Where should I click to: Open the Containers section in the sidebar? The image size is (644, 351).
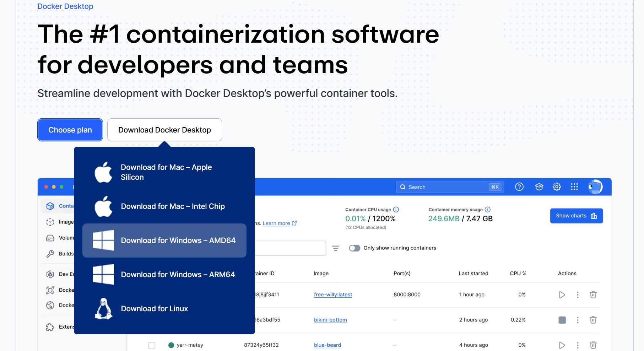50,206
